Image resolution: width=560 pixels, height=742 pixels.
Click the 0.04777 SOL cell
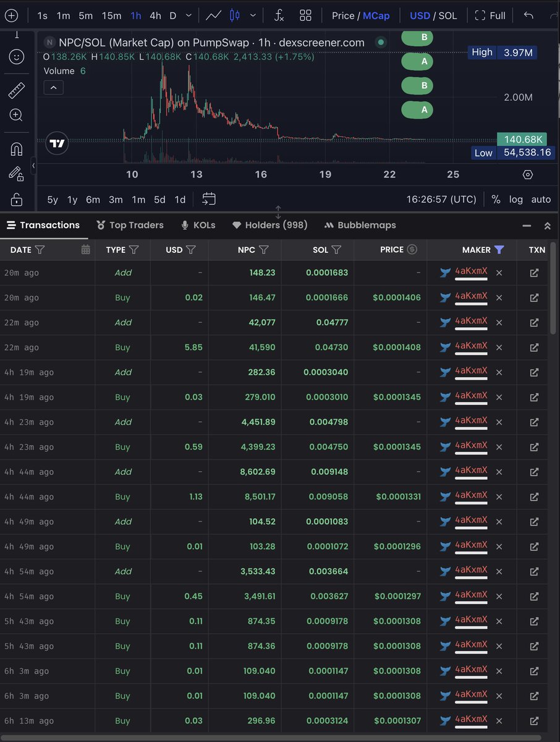click(332, 323)
